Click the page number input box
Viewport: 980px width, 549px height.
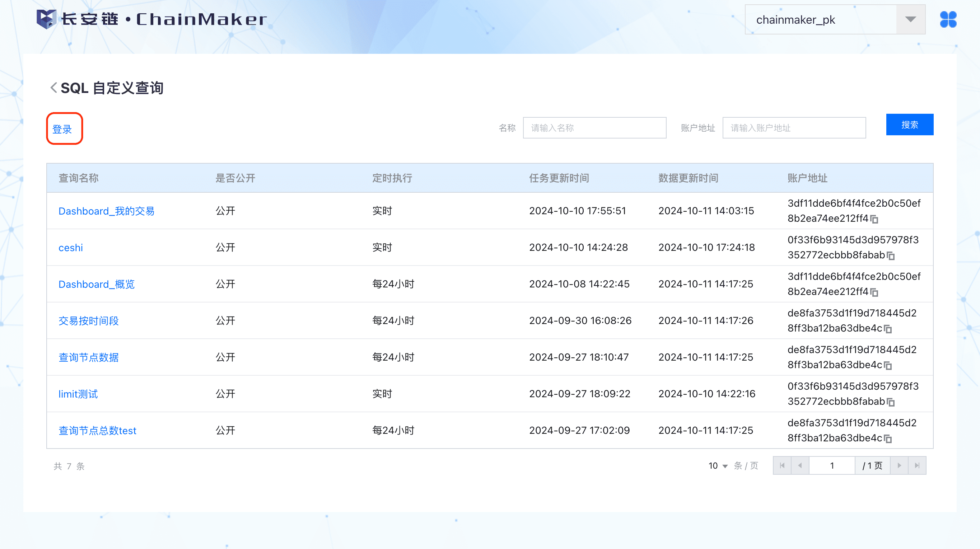(832, 466)
